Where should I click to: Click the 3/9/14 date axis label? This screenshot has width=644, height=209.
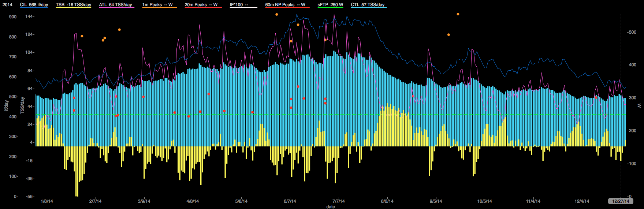(144, 201)
